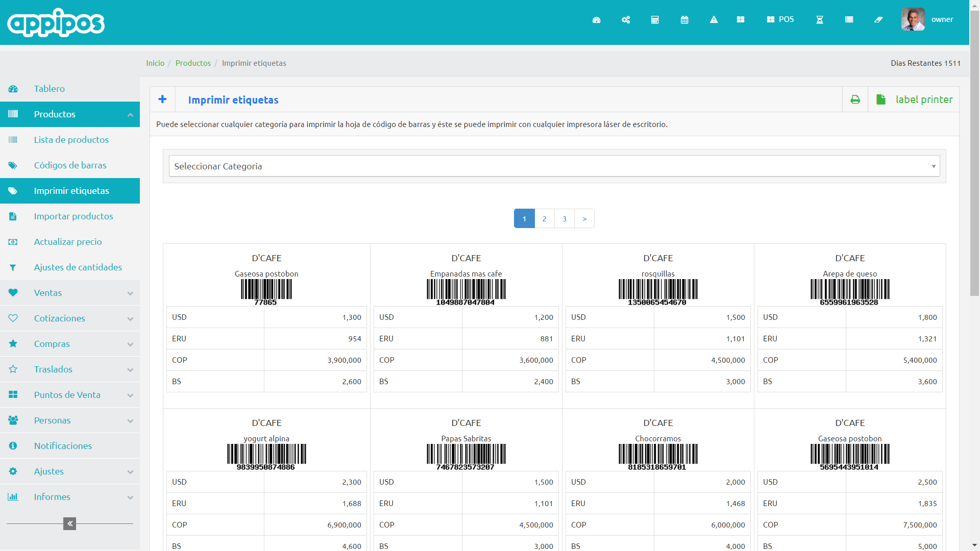Click the eraser icon in top bar

coord(878,20)
